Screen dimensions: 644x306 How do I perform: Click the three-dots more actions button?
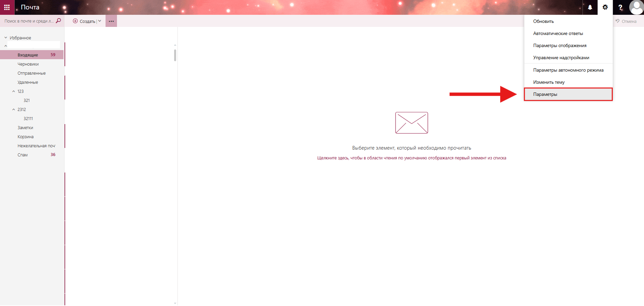pos(111,21)
